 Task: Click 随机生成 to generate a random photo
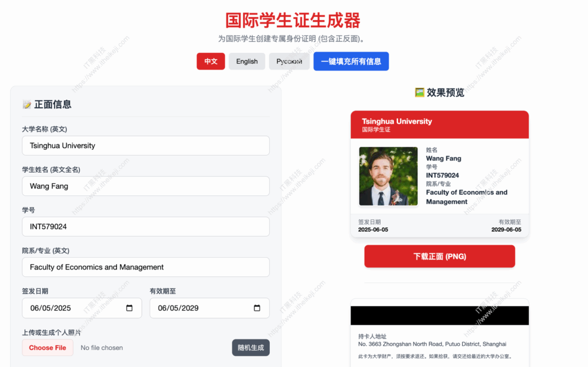pos(251,347)
